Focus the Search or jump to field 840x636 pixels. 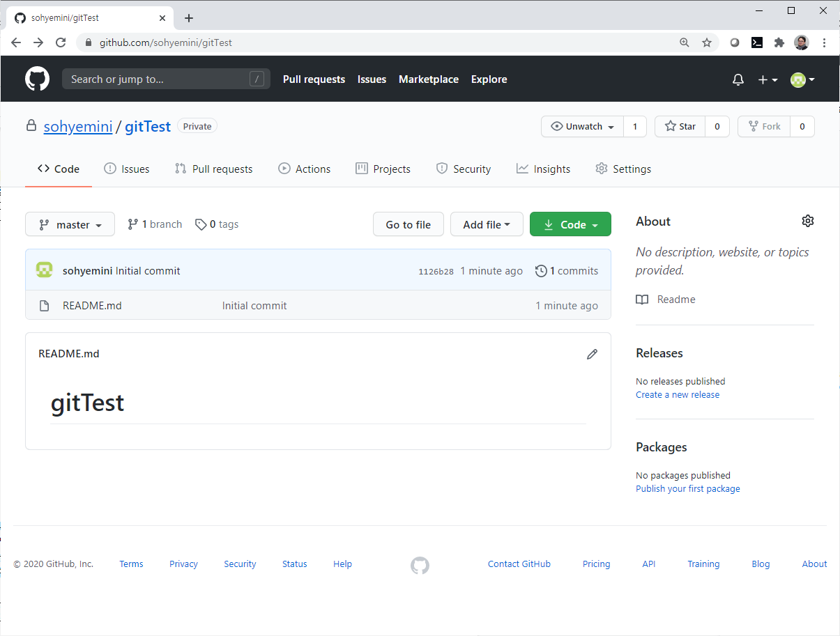coord(166,79)
